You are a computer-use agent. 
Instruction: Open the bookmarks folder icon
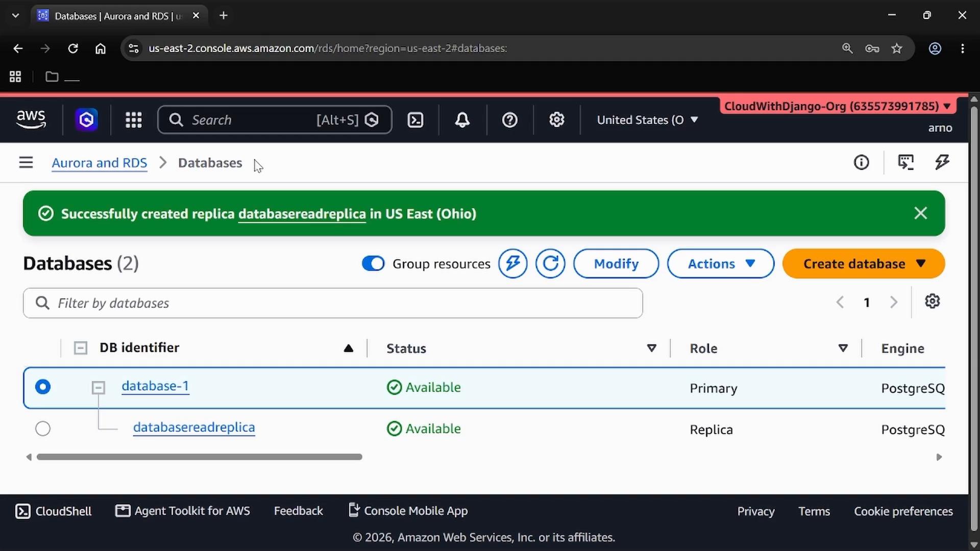tap(52, 77)
